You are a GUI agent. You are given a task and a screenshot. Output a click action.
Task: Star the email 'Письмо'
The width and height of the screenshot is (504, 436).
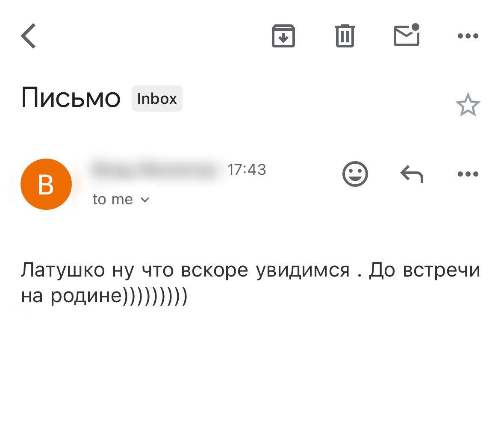tap(469, 105)
